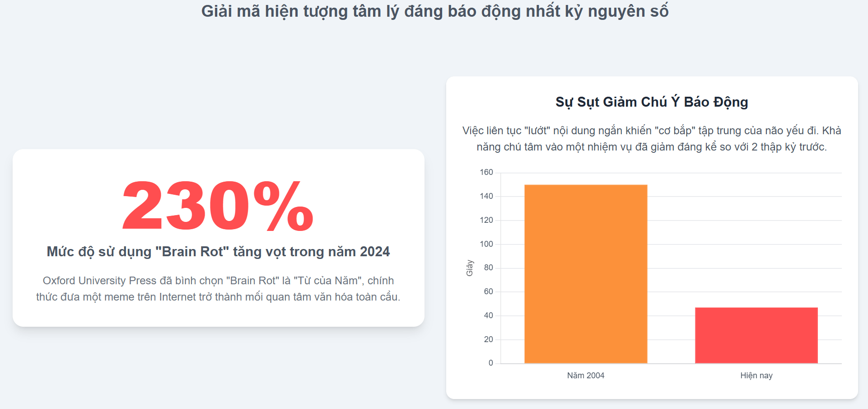Click the orange Năm 2004 bar

tap(586, 274)
